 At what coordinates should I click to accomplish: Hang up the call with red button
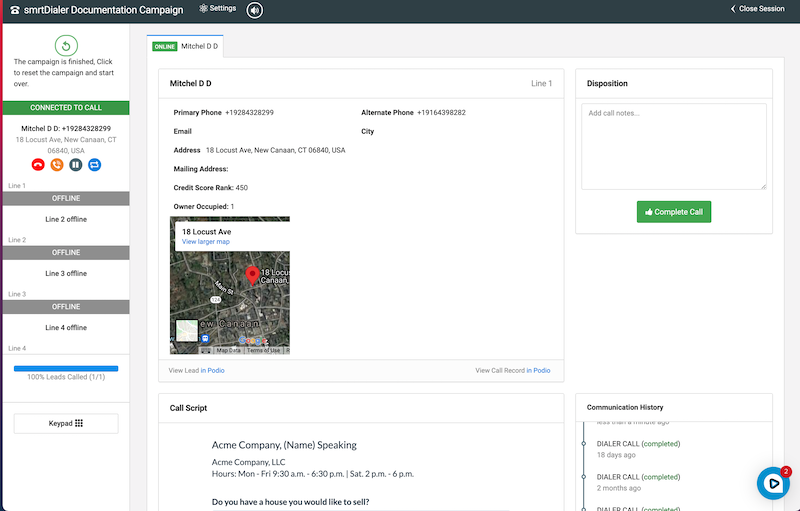point(38,164)
